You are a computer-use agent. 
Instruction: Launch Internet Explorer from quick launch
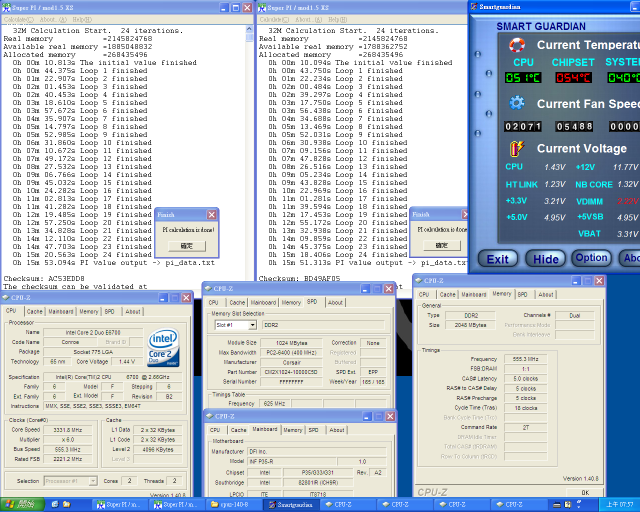tap(55, 505)
